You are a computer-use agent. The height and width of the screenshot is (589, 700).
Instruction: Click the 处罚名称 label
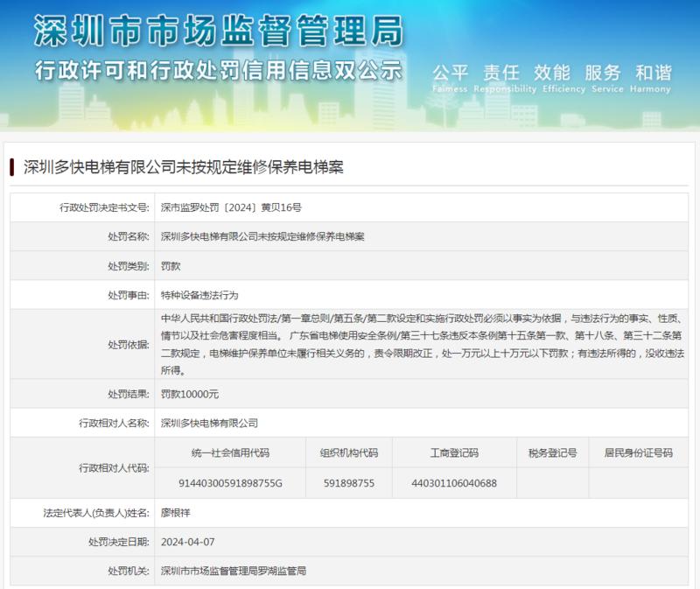coord(129,236)
